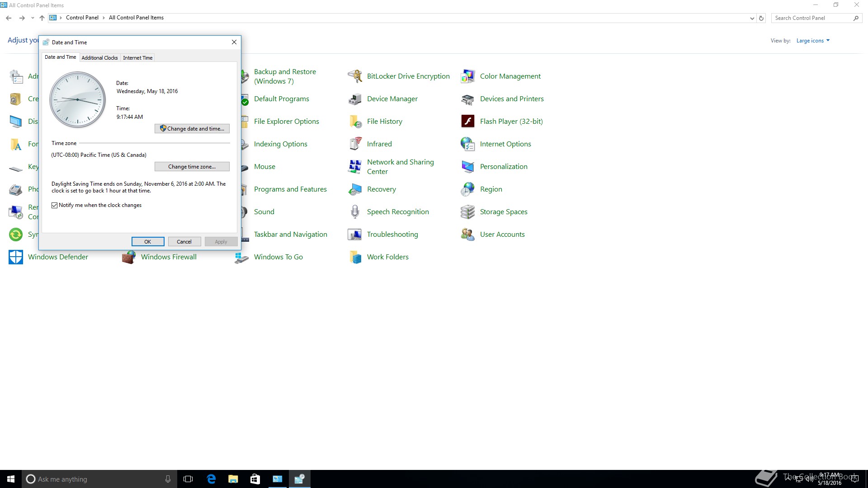Image resolution: width=868 pixels, height=488 pixels.
Task: Expand the Control Panel breadcrumb chevron
Action: pos(104,18)
